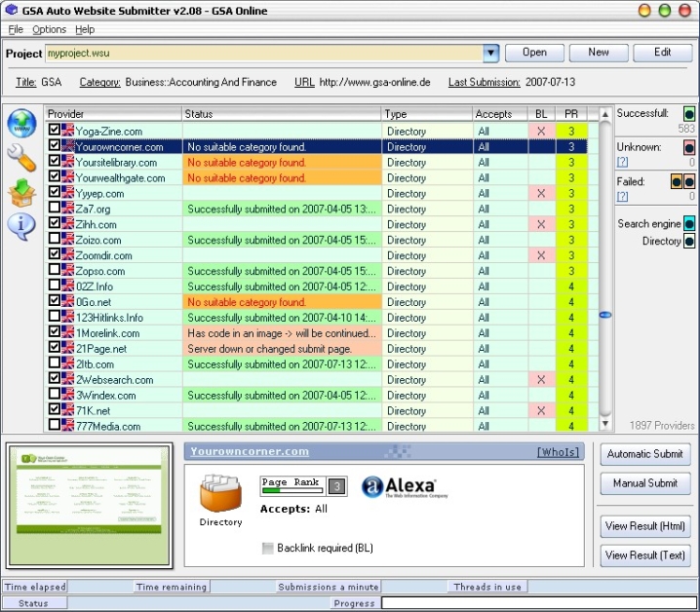Open the File menu

coord(16,29)
